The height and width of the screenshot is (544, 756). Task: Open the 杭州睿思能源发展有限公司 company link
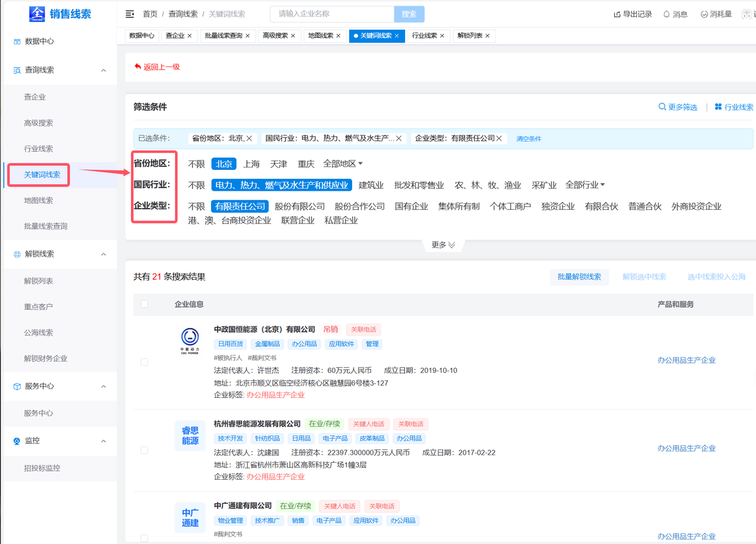[x=257, y=424]
